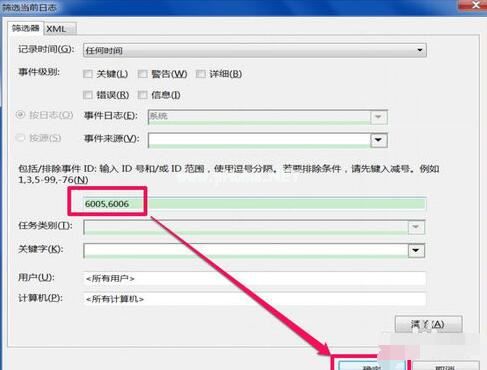The image size is (487, 370).
Task: Check the 错误(R) checkbox
Action: pos(88,95)
